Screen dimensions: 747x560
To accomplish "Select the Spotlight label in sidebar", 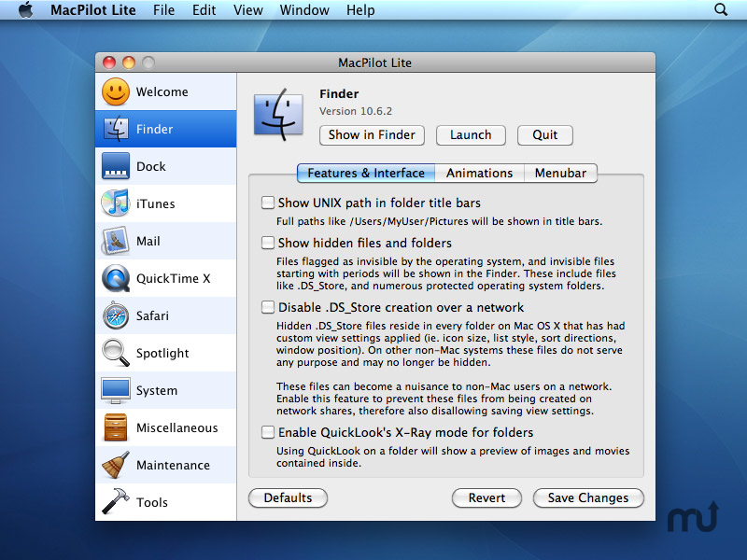I will coord(162,354).
